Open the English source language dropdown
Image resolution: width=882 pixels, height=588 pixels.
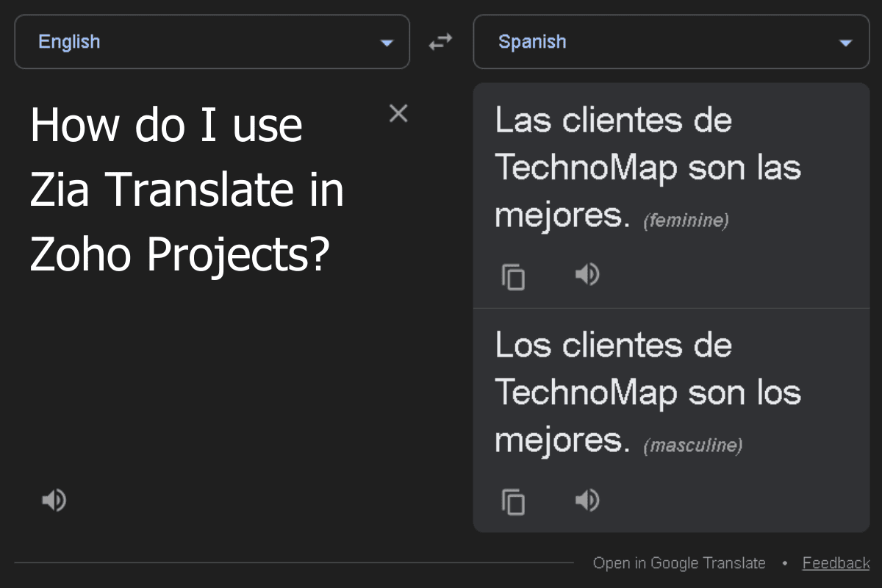pos(212,42)
